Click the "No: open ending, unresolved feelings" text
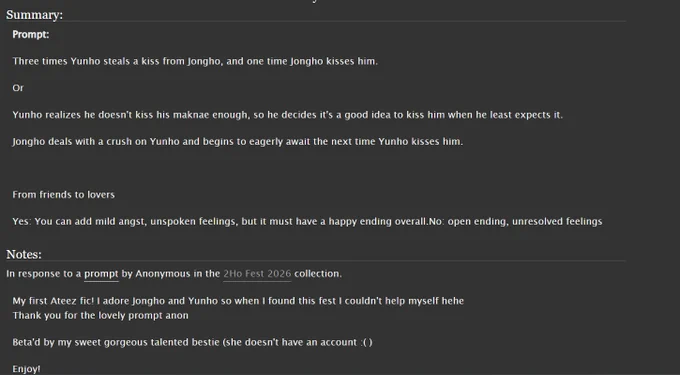This screenshot has width=680, height=375. click(x=515, y=222)
